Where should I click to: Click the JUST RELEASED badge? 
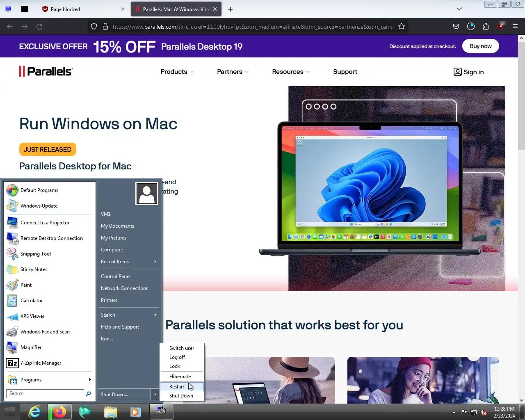click(48, 149)
